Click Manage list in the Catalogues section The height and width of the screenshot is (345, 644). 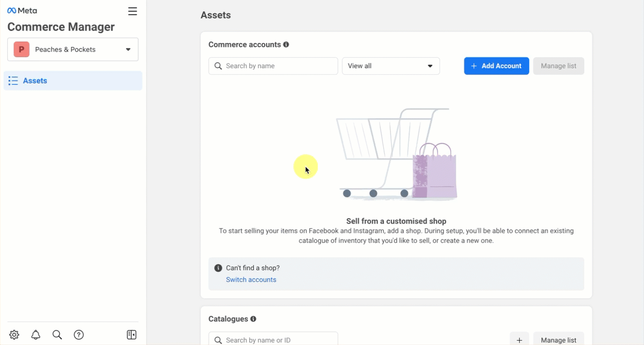coord(558,340)
